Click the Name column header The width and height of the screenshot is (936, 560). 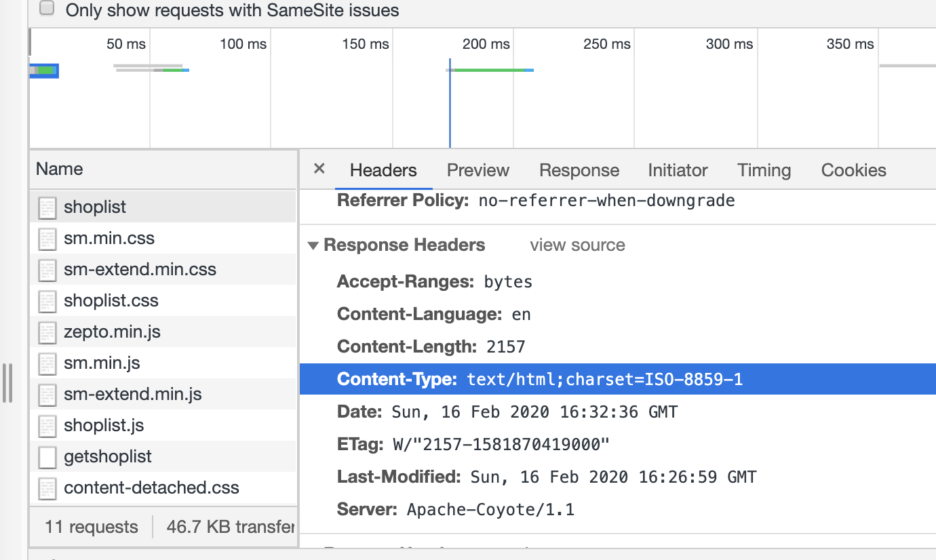[x=163, y=169]
